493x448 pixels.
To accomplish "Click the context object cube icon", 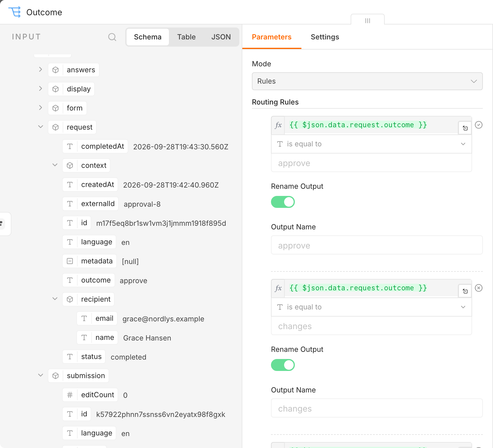I will coord(70,165).
